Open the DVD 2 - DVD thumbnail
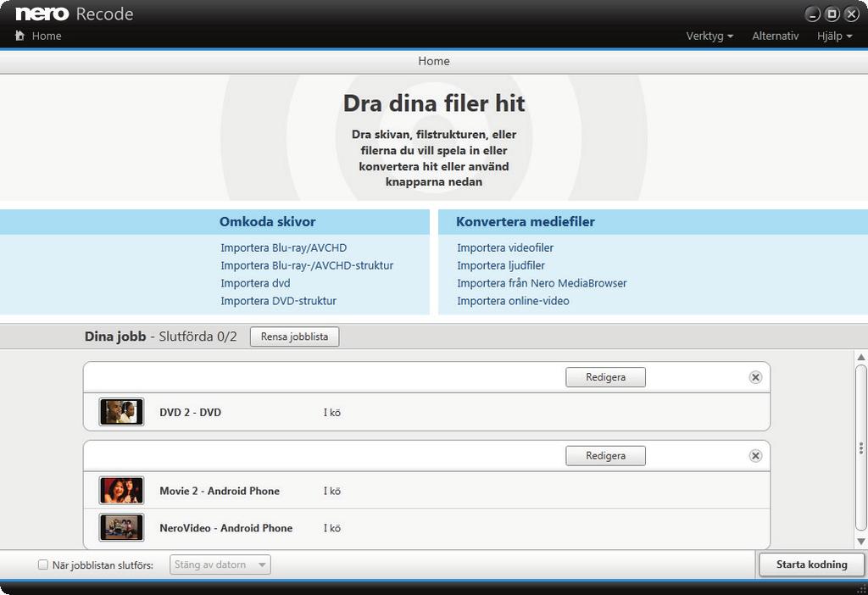 coord(121,413)
